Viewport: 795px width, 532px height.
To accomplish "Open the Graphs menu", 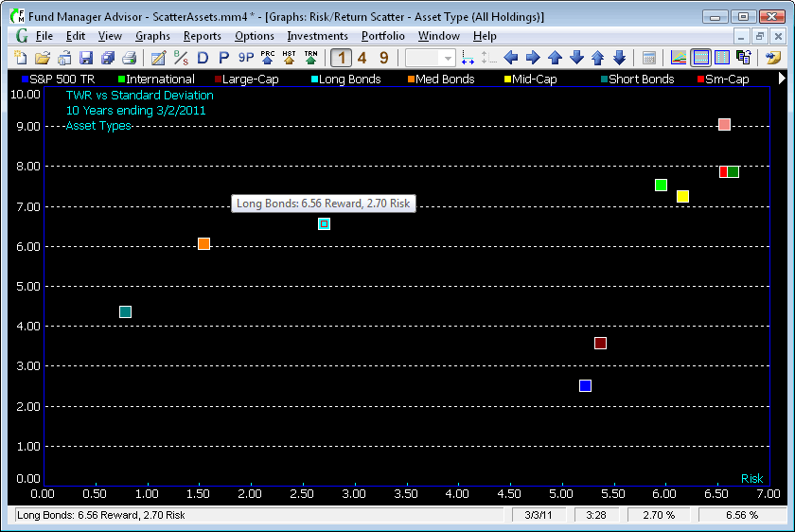I will tap(152, 36).
